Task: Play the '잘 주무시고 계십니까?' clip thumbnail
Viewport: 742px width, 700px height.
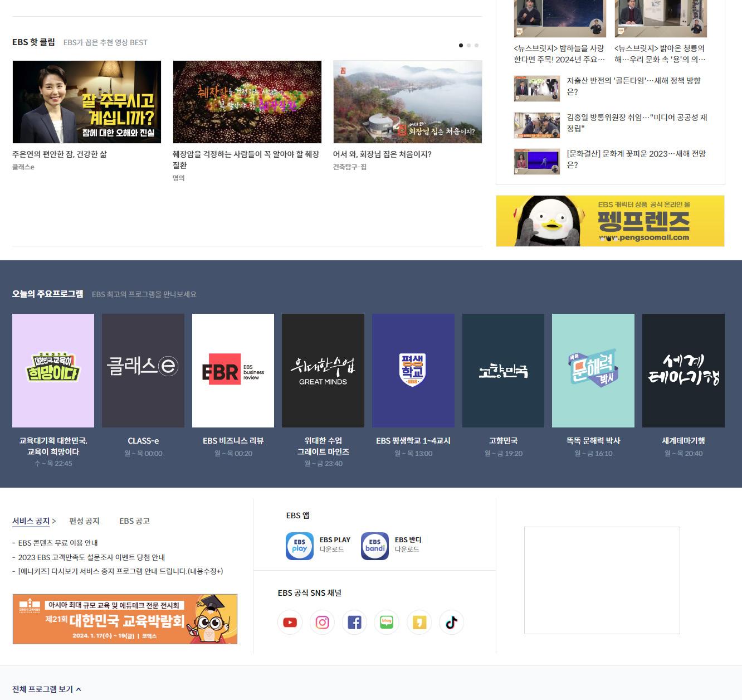Action: 86,102
